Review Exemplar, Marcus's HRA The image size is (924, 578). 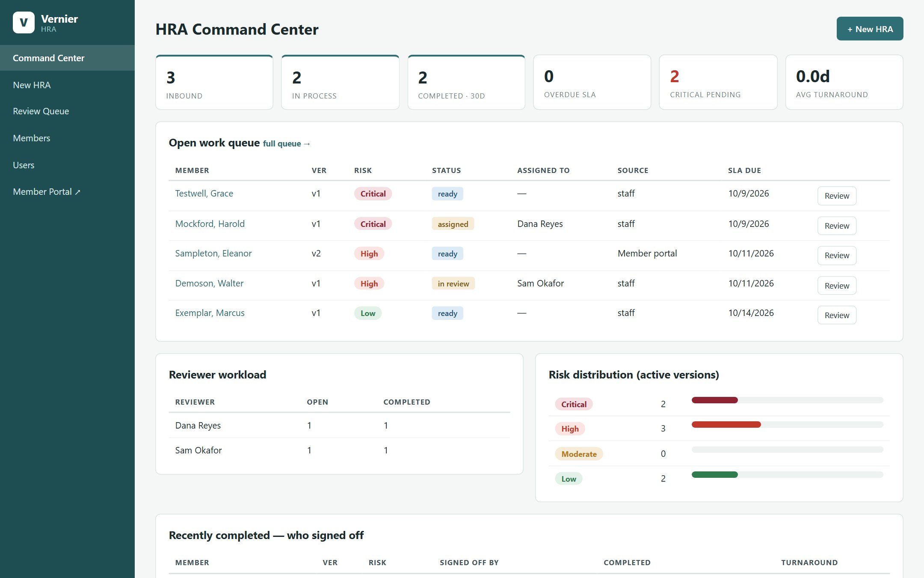pos(837,315)
